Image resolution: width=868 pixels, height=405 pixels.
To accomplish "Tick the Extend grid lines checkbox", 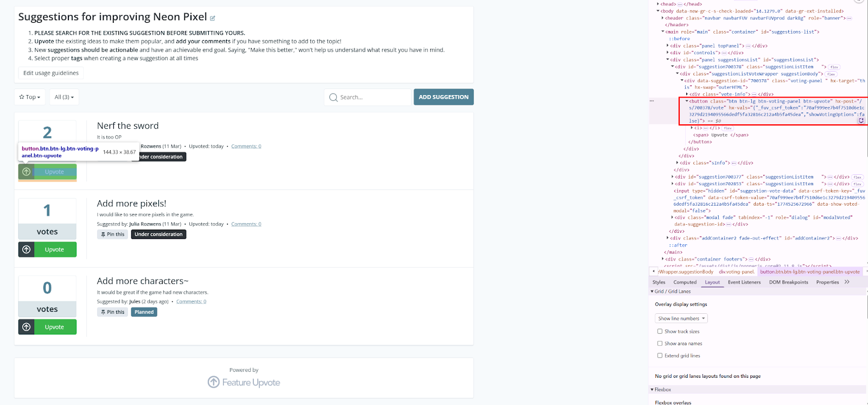I will pos(660,356).
